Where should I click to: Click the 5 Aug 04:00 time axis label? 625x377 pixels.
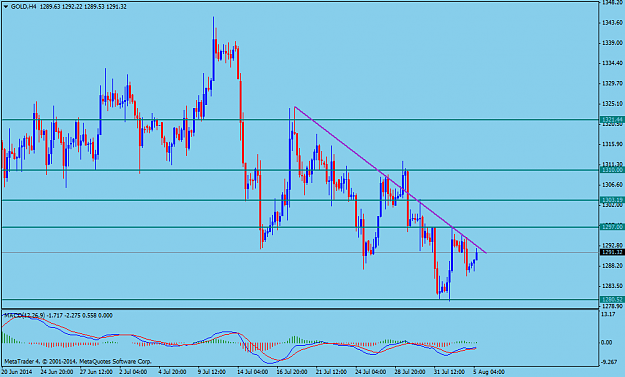pyautogui.click(x=489, y=372)
